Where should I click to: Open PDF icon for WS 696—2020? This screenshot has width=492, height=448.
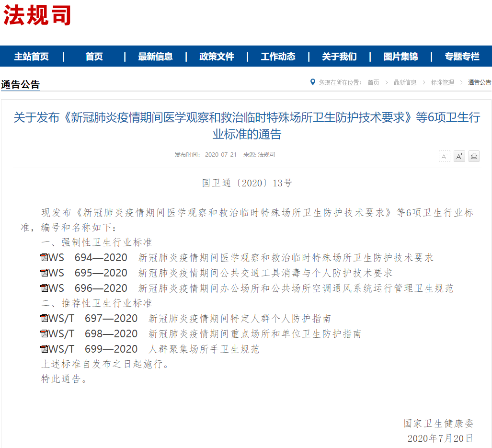click(x=44, y=288)
